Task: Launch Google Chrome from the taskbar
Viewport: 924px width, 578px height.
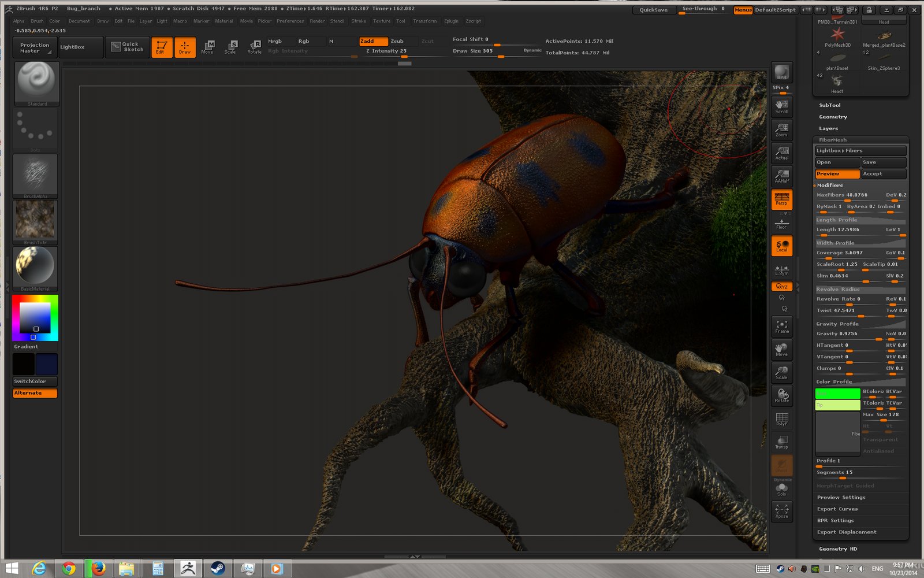Action: [69, 569]
